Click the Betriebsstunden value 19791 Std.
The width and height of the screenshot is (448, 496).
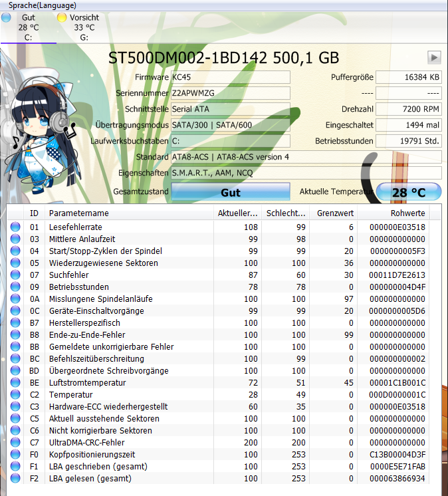click(409, 141)
